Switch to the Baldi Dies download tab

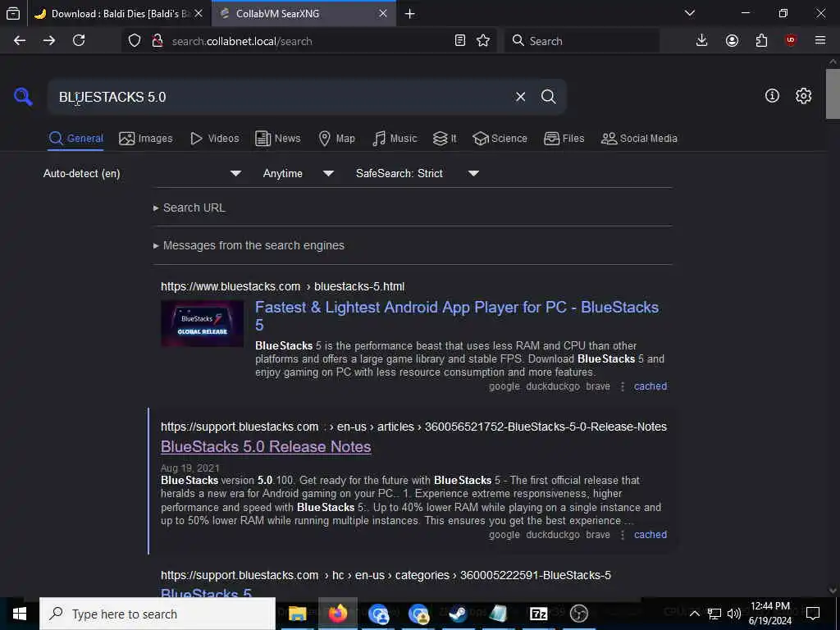coord(119,14)
